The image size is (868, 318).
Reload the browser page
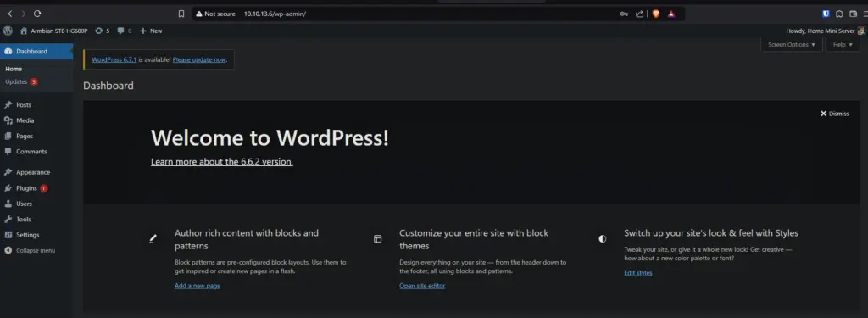(x=37, y=14)
